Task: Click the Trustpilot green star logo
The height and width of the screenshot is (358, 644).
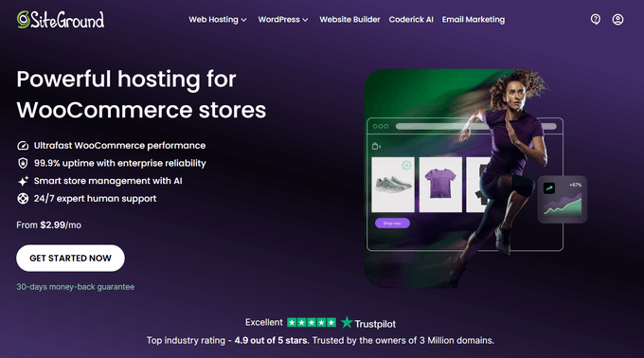Action: (347, 322)
